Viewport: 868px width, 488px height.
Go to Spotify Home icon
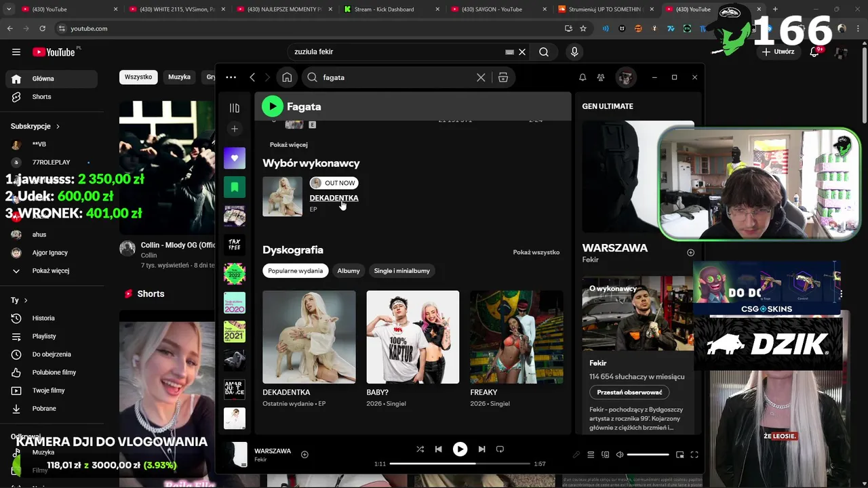(287, 77)
